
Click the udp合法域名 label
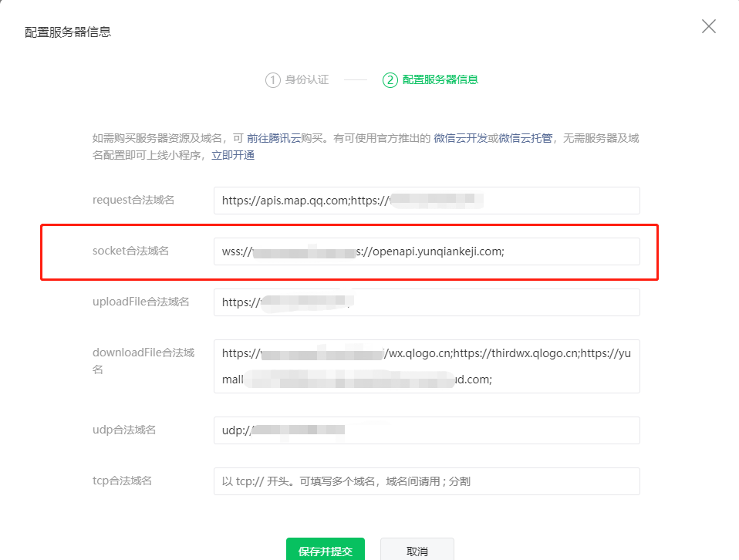click(124, 430)
